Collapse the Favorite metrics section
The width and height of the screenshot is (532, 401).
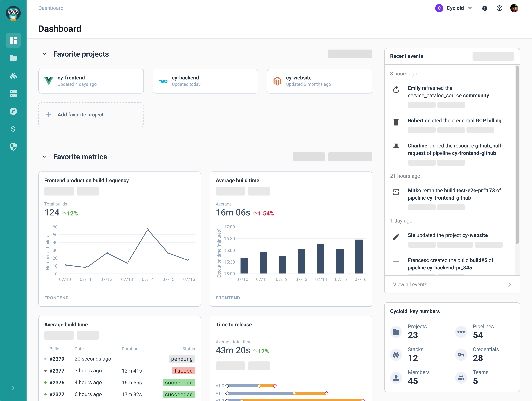pyautogui.click(x=44, y=157)
